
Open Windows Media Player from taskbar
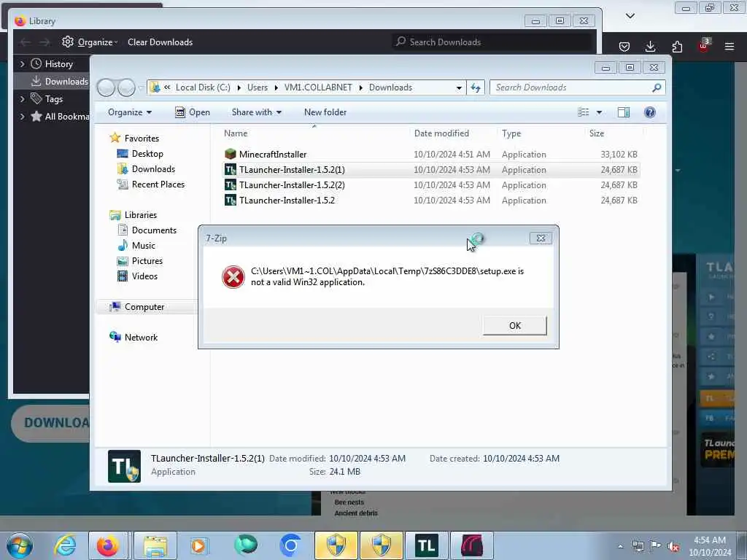tap(198, 545)
